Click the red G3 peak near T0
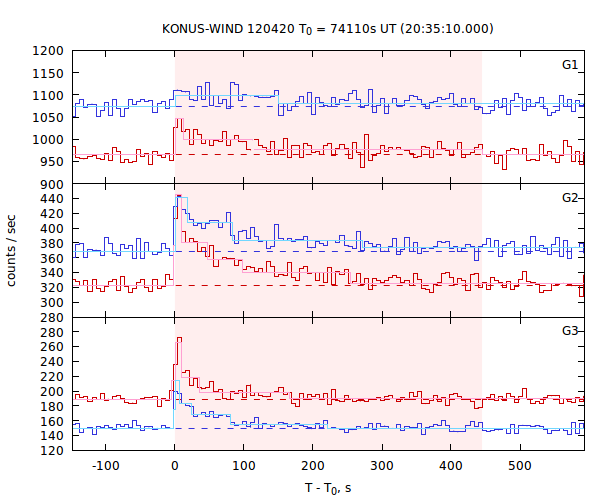 tap(179, 338)
